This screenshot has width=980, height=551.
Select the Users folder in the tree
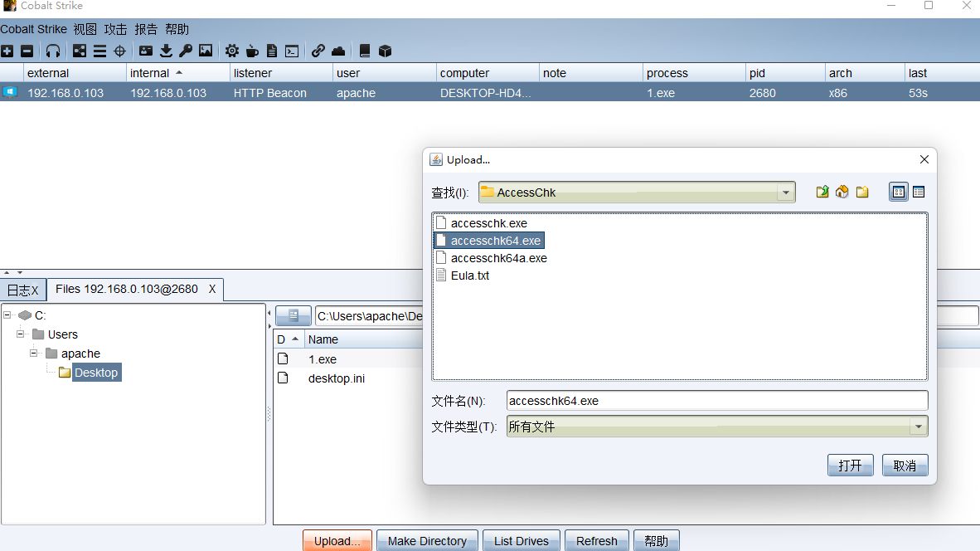[x=62, y=334]
